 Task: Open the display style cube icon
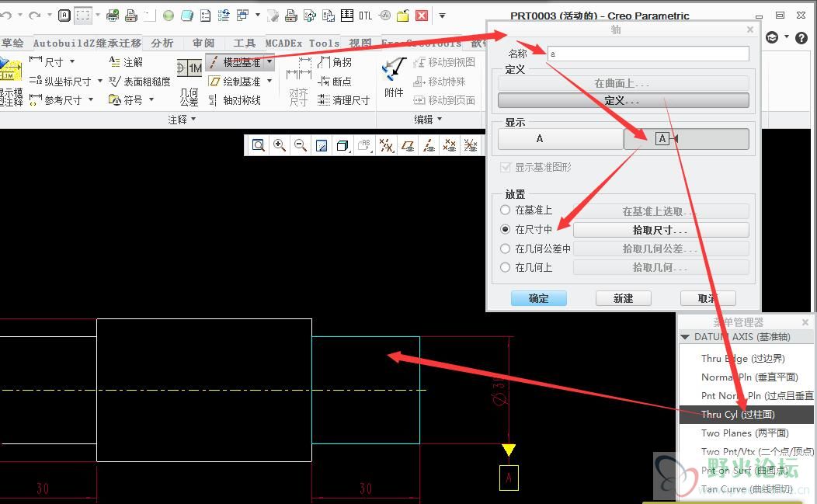342,145
